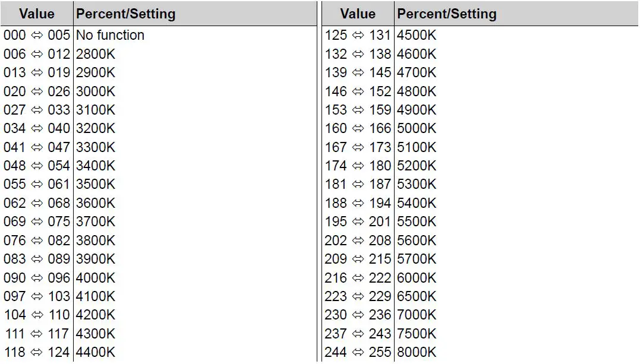Select the value range 125 ⇔ 131
The width and height of the screenshot is (640, 364).
click(358, 35)
